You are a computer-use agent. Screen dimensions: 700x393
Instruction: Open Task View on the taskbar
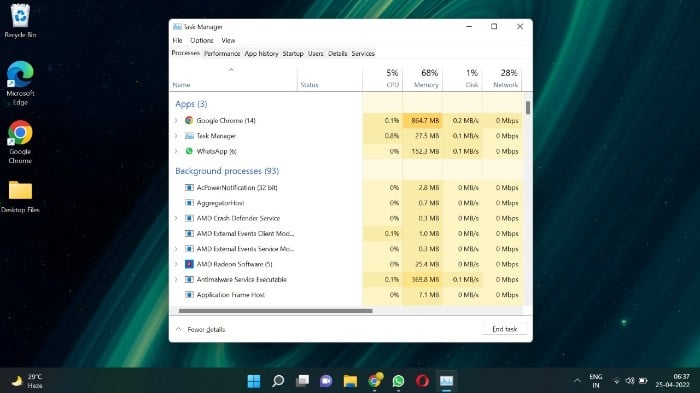click(x=302, y=381)
